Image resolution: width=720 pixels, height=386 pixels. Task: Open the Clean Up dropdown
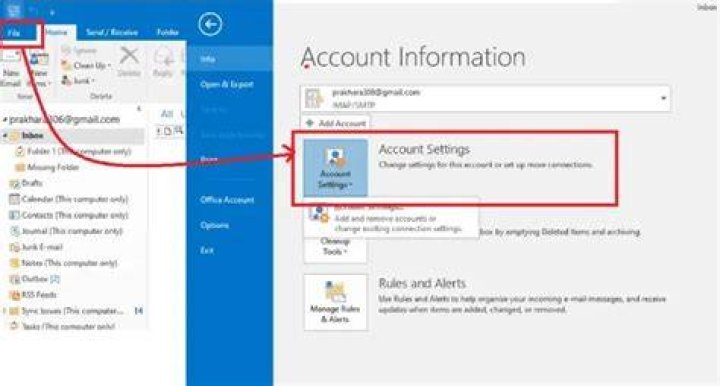(x=86, y=66)
